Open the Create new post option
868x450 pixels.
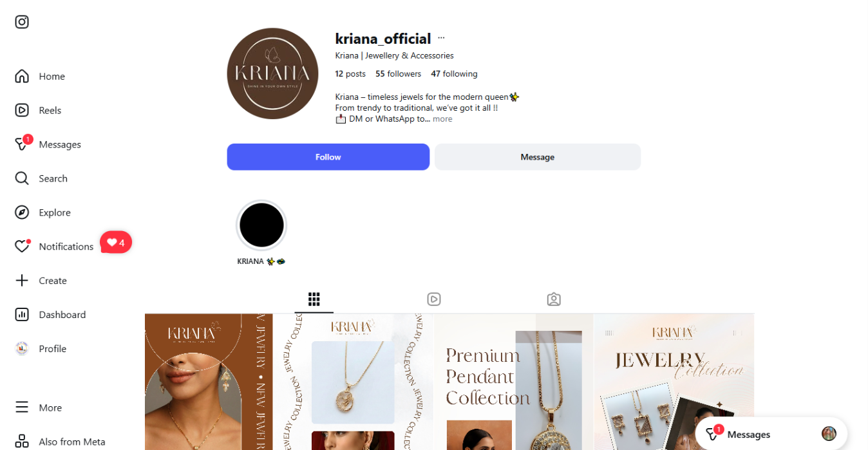(x=41, y=281)
